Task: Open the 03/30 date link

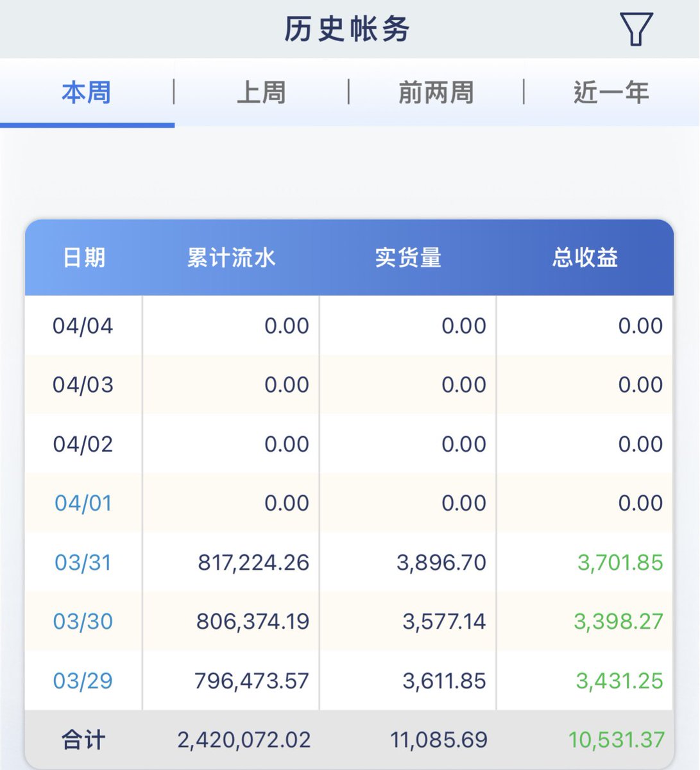Action: click(83, 622)
